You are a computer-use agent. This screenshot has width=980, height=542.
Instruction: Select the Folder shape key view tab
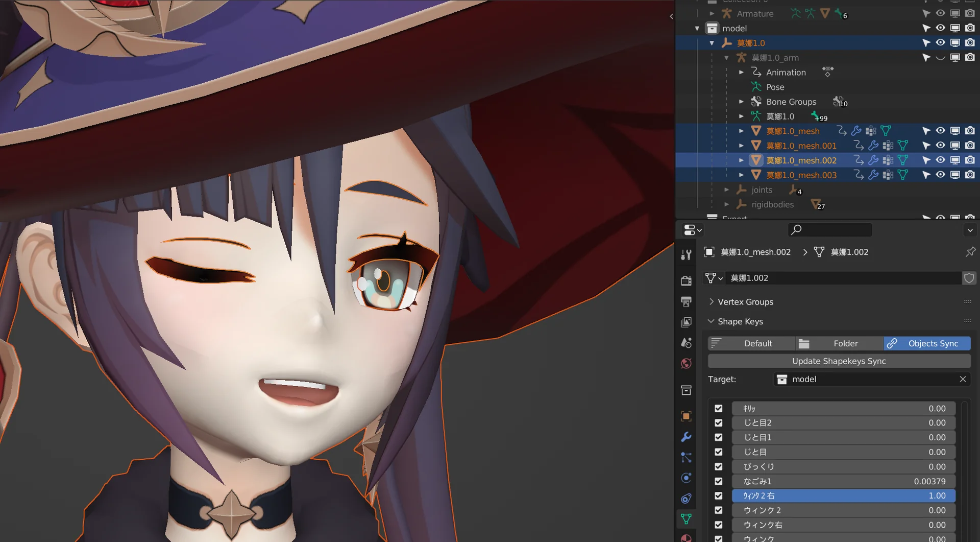tap(839, 343)
